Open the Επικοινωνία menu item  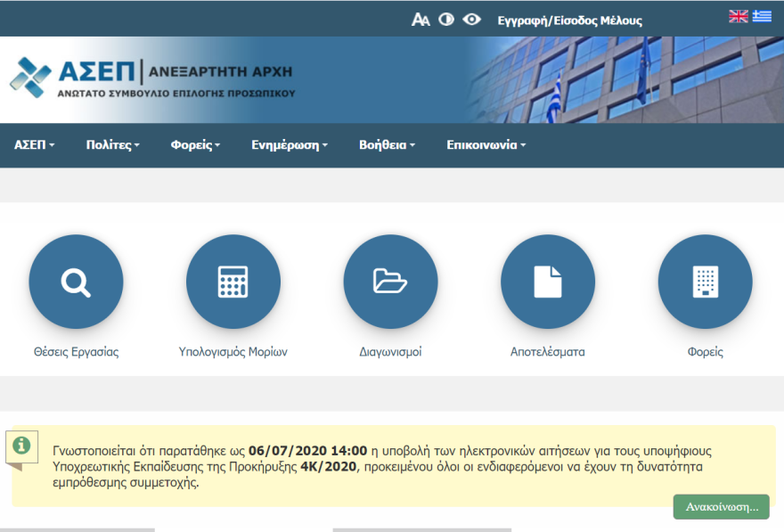[486, 145]
